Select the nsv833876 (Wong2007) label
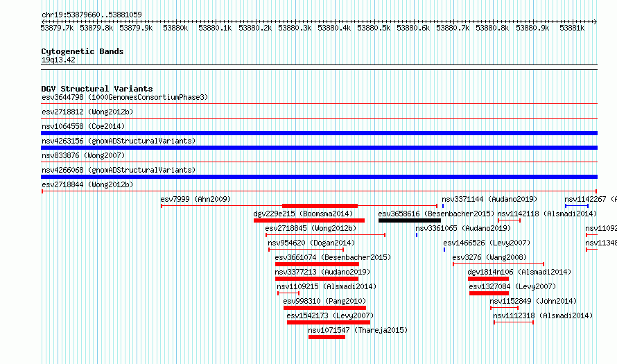Viewport: 617px width, 364px height. click(x=83, y=155)
